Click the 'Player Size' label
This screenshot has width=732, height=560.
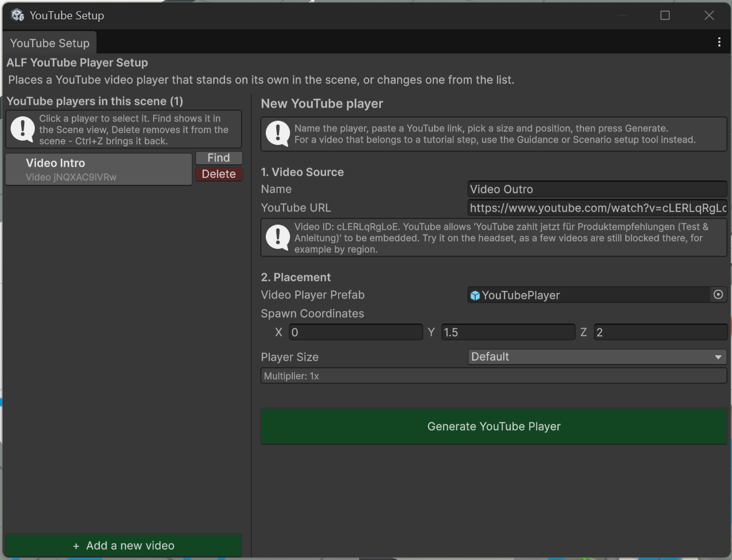289,357
